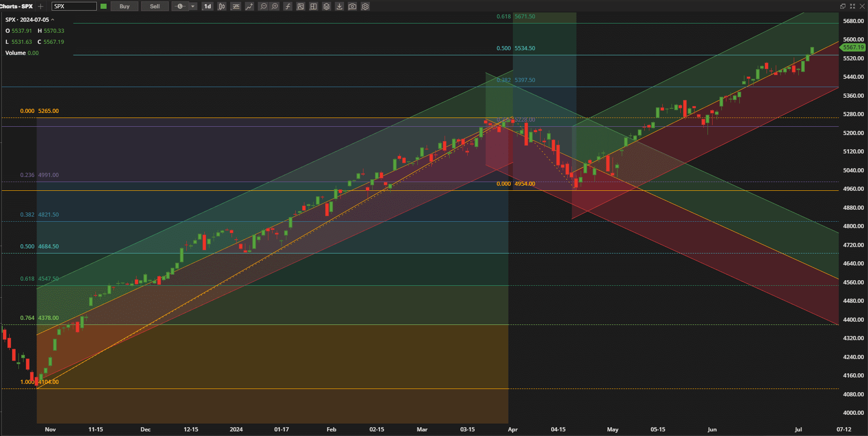The height and width of the screenshot is (436, 868).
Task: Click the Sell button
Action: tap(155, 6)
